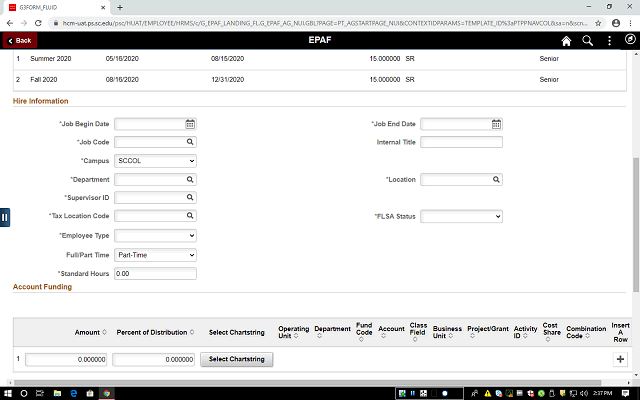Click the Hire Information section heading

pos(40,101)
